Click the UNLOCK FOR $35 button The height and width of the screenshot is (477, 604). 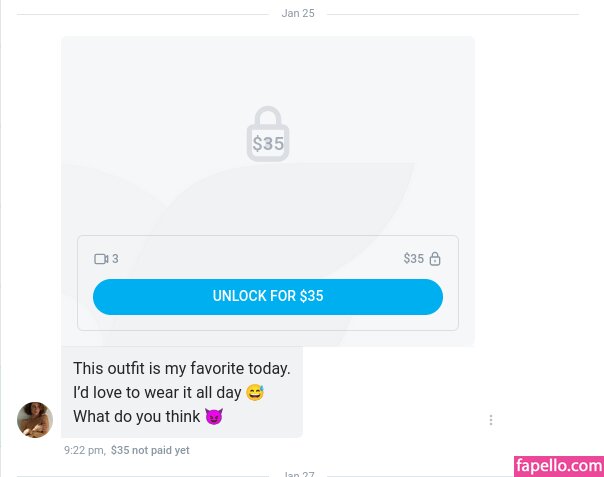(268, 297)
